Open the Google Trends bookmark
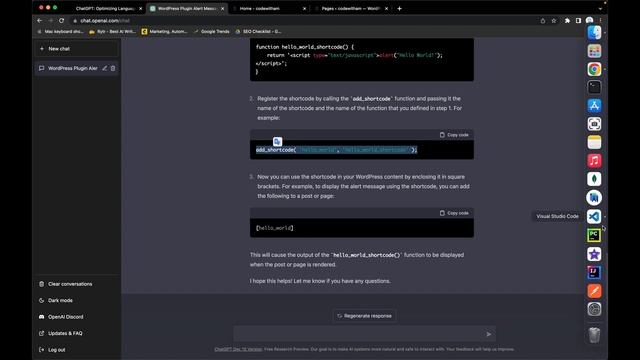This screenshot has width=640, height=360. [211, 31]
